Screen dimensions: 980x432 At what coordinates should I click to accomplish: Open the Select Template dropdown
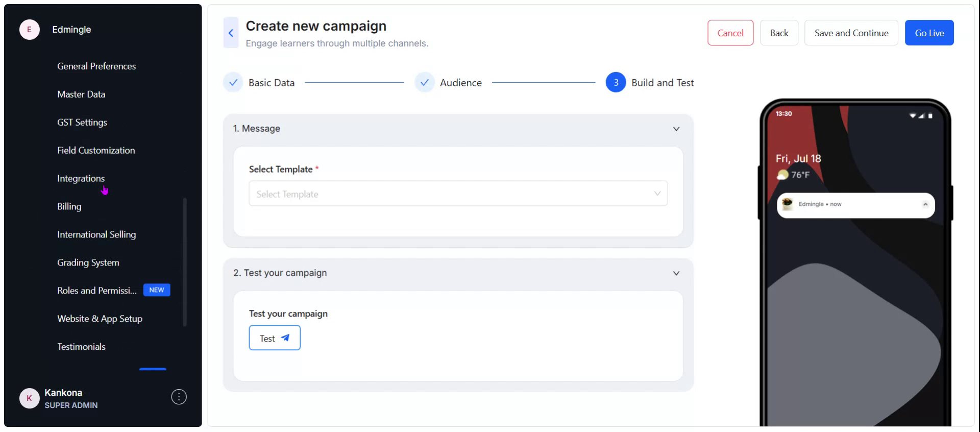[458, 194]
